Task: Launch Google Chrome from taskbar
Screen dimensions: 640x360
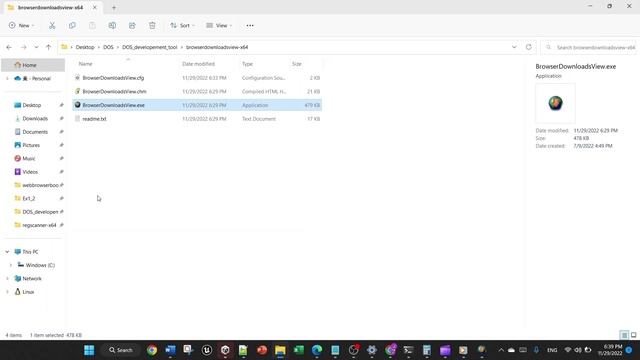Action: pyautogui.click(x=152, y=350)
